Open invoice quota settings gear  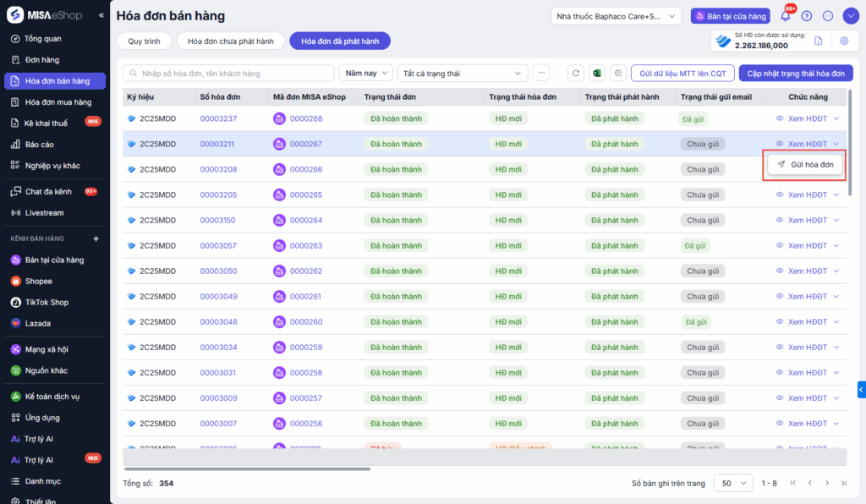tap(843, 41)
